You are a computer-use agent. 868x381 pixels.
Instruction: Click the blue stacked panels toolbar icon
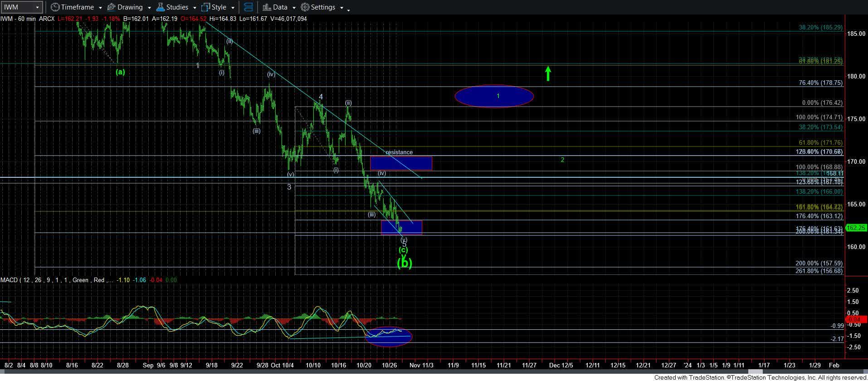point(248,7)
